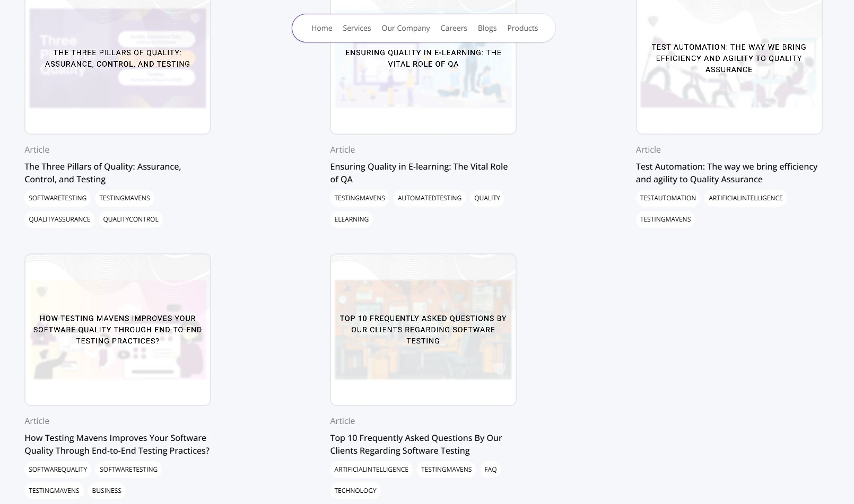Open Our Company in the navigation bar
854x504 pixels.
click(x=405, y=28)
